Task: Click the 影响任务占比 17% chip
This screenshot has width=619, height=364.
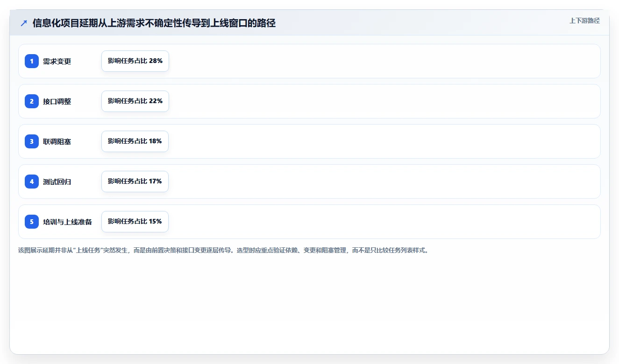Action: (135, 182)
